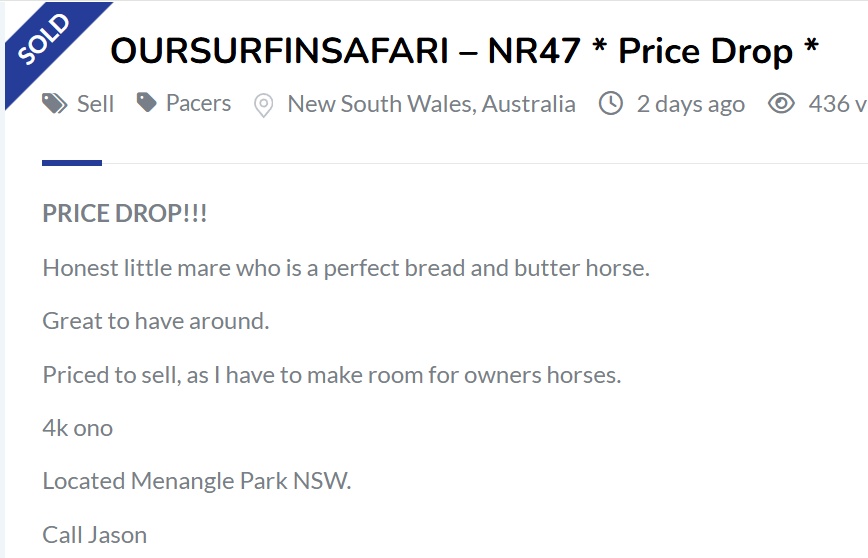The image size is (868, 558).
Task: Click the OURSURFINSAFARI – NR47 listing title
Action: pyautogui.click(x=464, y=51)
